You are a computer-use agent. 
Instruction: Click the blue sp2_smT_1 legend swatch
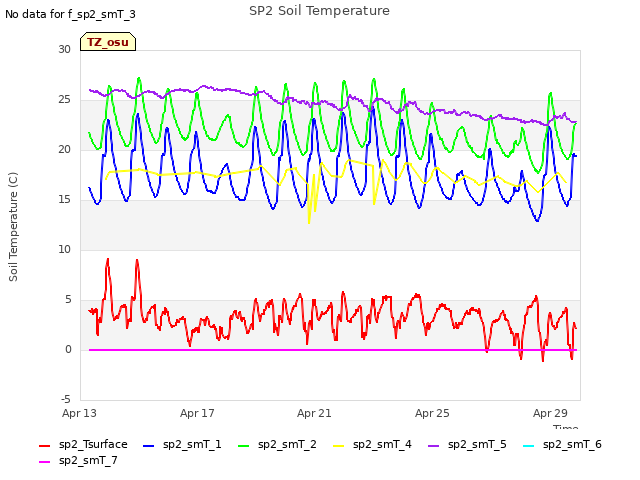[149, 446]
